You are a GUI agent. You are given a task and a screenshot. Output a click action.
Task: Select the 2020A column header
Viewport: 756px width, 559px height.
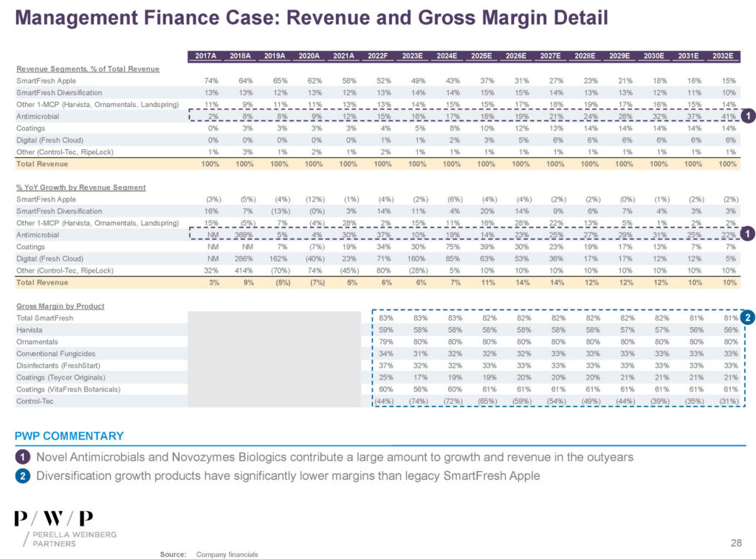point(309,56)
